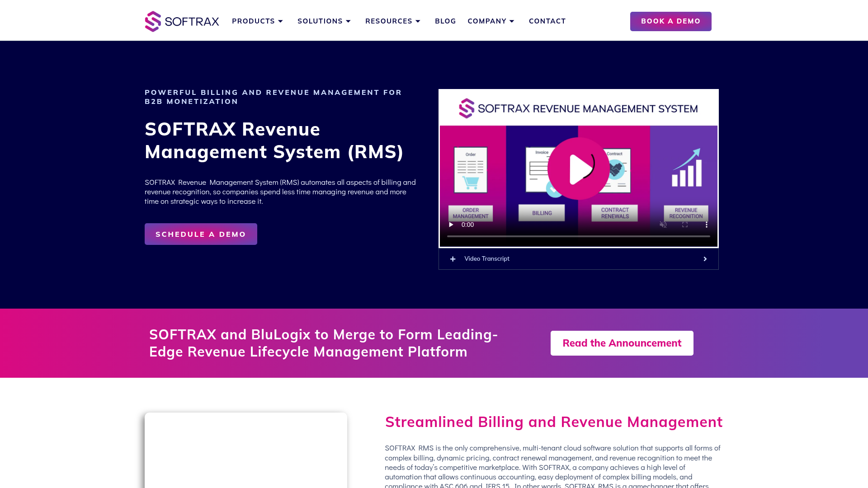The image size is (868, 488).
Task: Click Read the Announcement about the BluLogix merger
Action: [622, 343]
